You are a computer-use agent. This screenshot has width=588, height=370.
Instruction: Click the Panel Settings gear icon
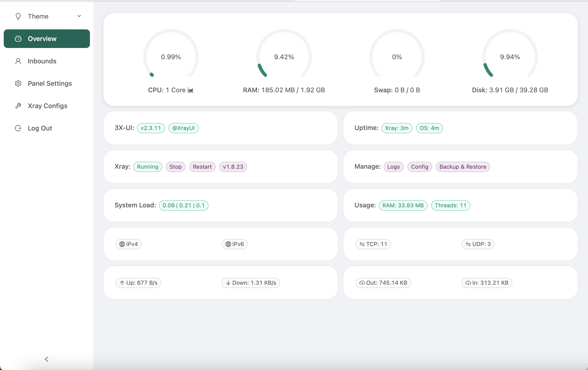pyautogui.click(x=18, y=83)
